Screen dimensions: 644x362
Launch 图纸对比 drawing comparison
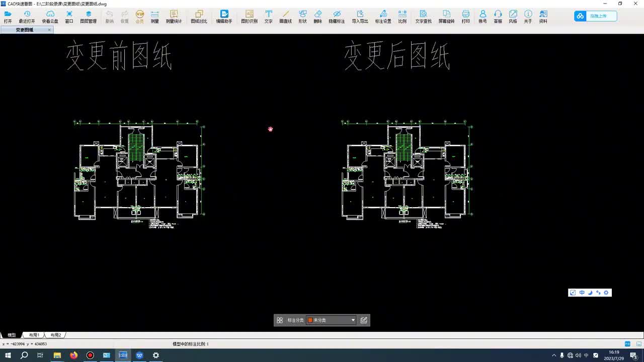(x=199, y=17)
